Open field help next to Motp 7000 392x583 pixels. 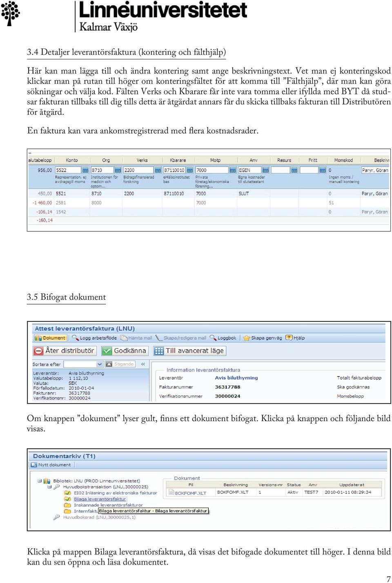pyautogui.click(x=233, y=170)
